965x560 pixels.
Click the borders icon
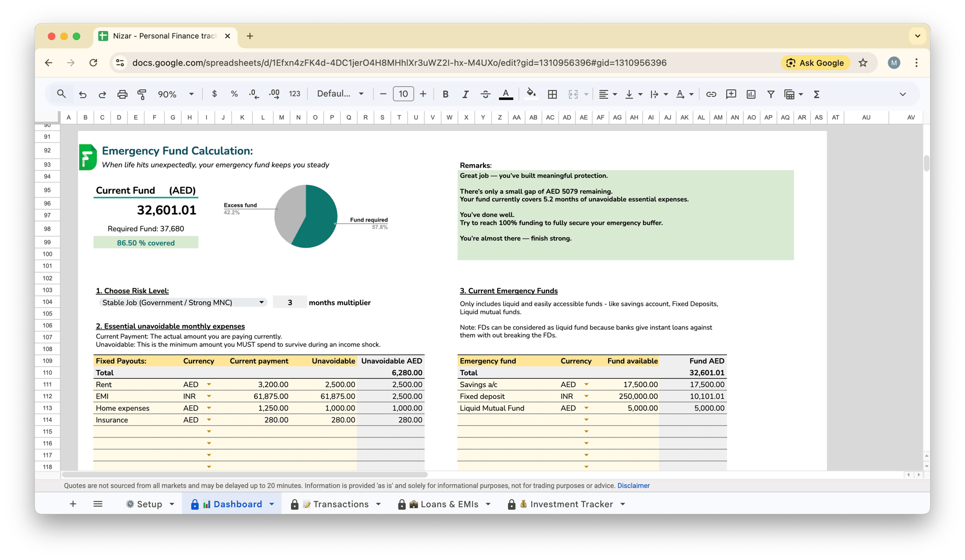point(552,94)
